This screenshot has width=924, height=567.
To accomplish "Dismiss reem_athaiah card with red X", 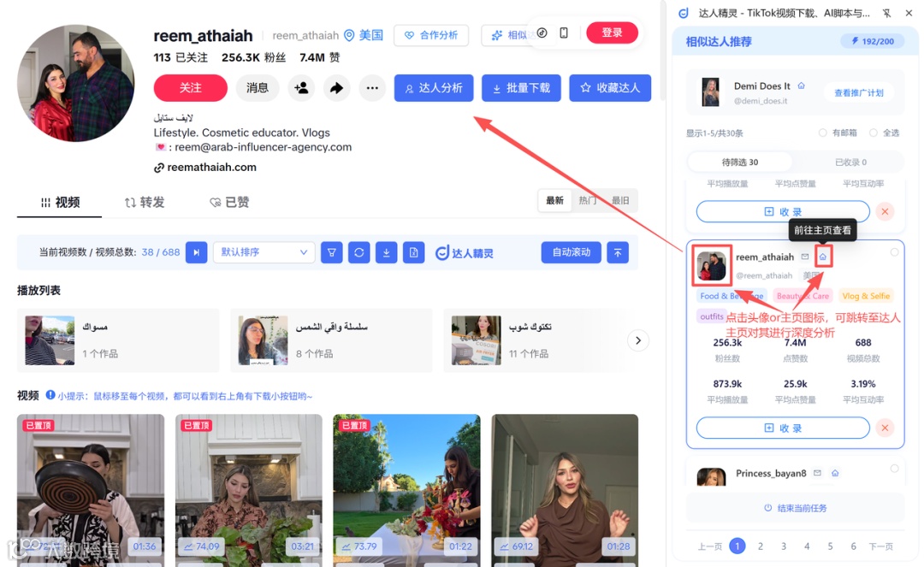I will pos(885,428).
